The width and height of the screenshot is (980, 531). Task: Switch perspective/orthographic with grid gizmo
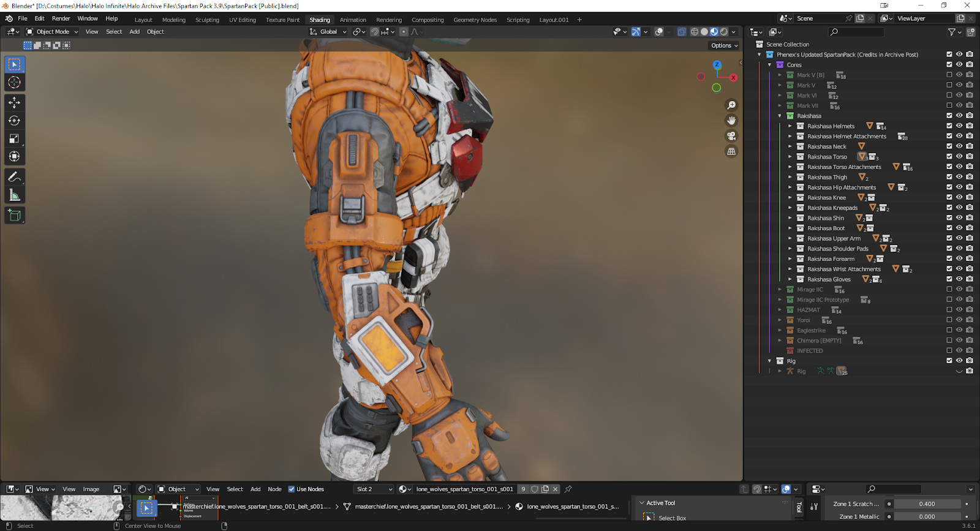(731, 151)
